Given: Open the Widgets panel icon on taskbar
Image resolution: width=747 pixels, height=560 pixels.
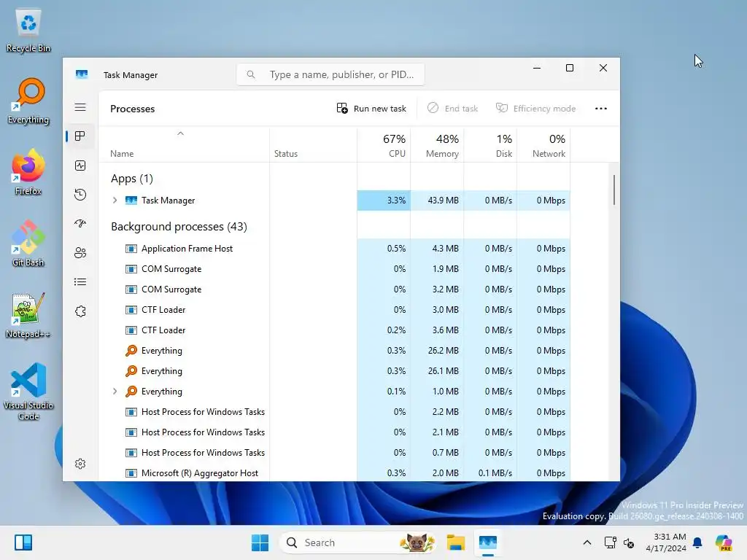Looking at the screenshot, I should click(23, 542).
